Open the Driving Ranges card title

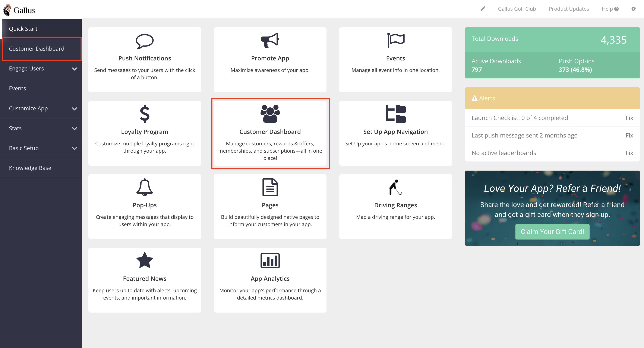pyautogui.click(x=395, y=205)
